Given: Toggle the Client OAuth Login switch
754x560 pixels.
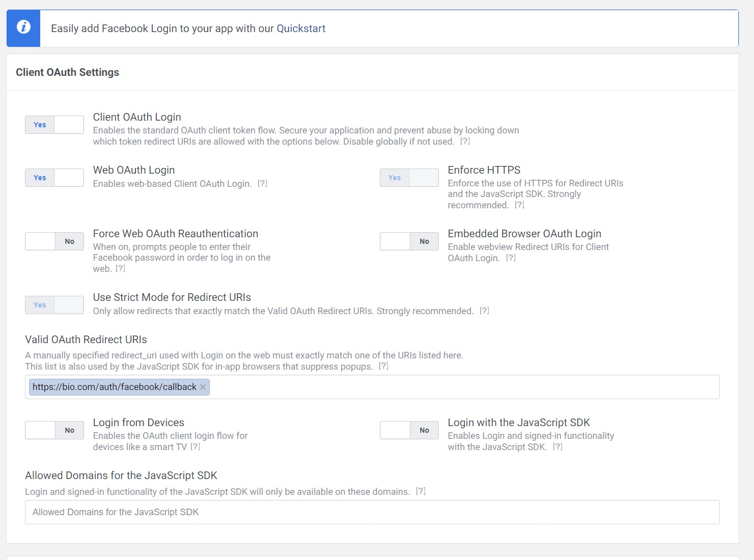Looking at the screenshot, I should (x=54, y=125).
